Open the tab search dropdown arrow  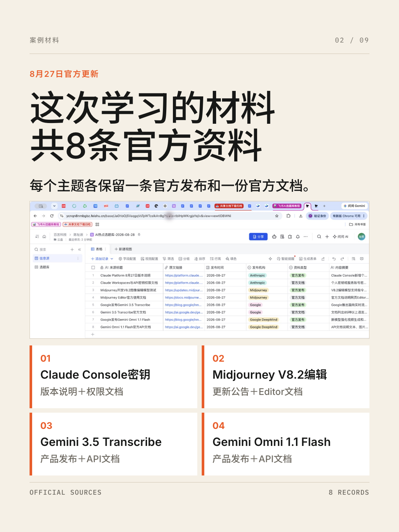click(x=54, y=206)
